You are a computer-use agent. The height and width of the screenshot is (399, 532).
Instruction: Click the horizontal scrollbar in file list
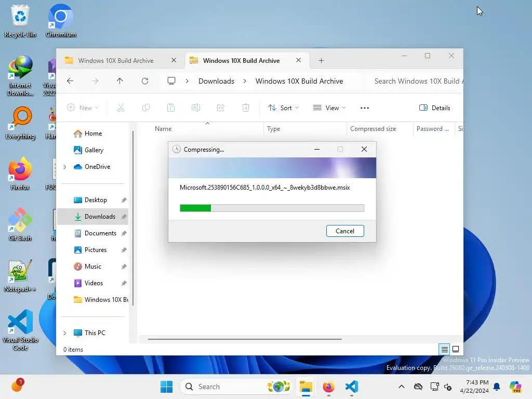coord(245,339)
